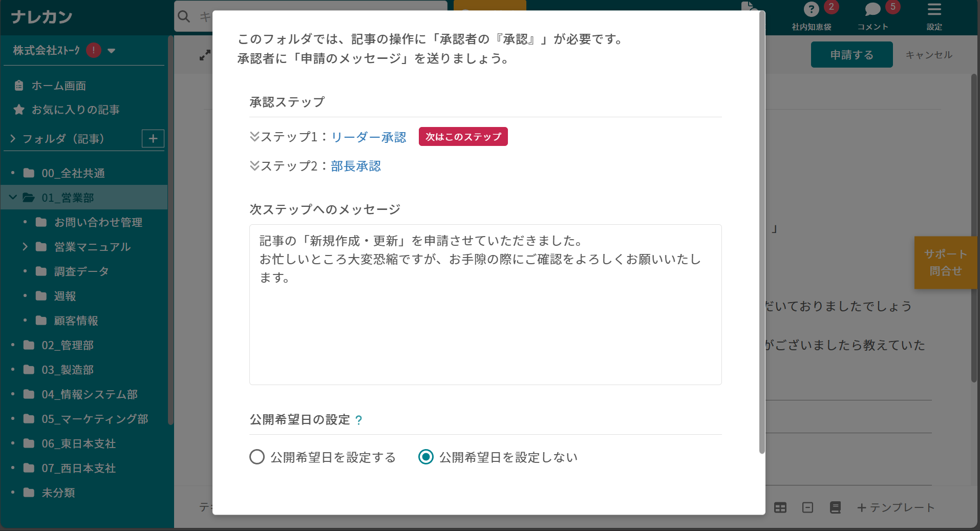980x531 pixels.
Task: Select the 02_管理部 folder in the sidebar
Action: (x=67, y=345)
